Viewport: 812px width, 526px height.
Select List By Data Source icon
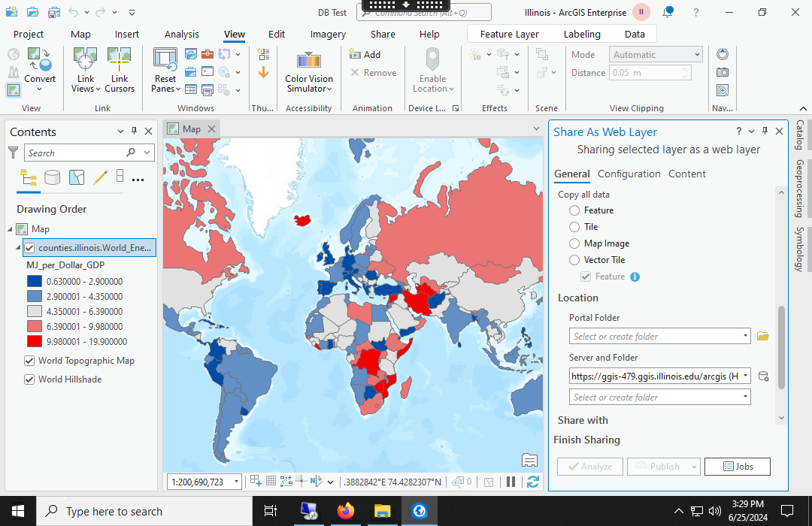click(x=52, y=177)
